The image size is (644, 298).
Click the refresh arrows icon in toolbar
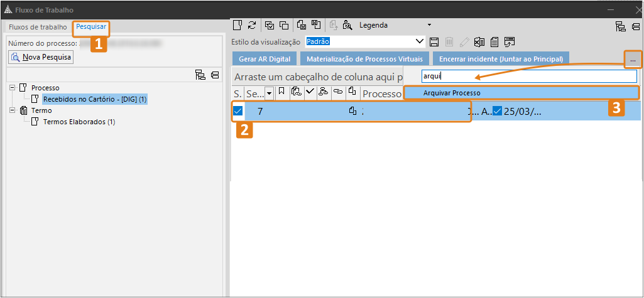(x=251, y=25)
